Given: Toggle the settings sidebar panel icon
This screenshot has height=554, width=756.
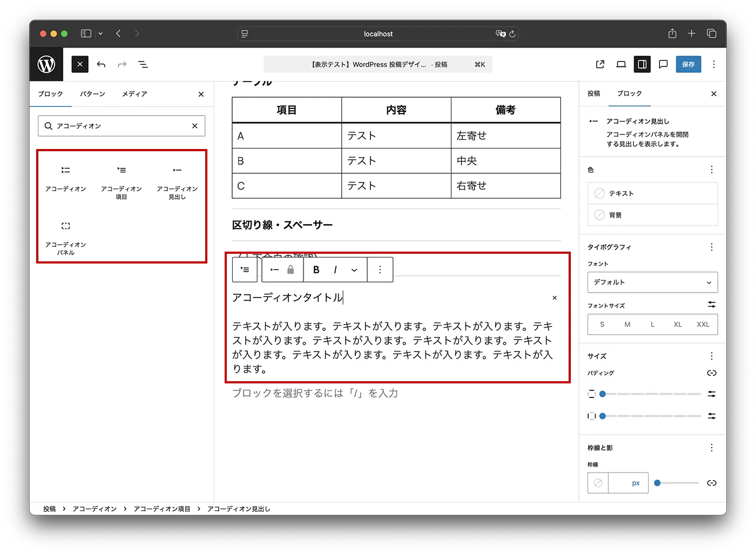Looking at the screenshot, I should pos(642,64).
